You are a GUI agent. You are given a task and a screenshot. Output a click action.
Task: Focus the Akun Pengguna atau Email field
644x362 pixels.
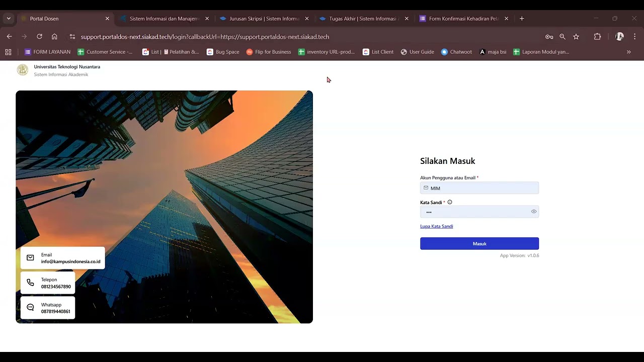point(479,188)
